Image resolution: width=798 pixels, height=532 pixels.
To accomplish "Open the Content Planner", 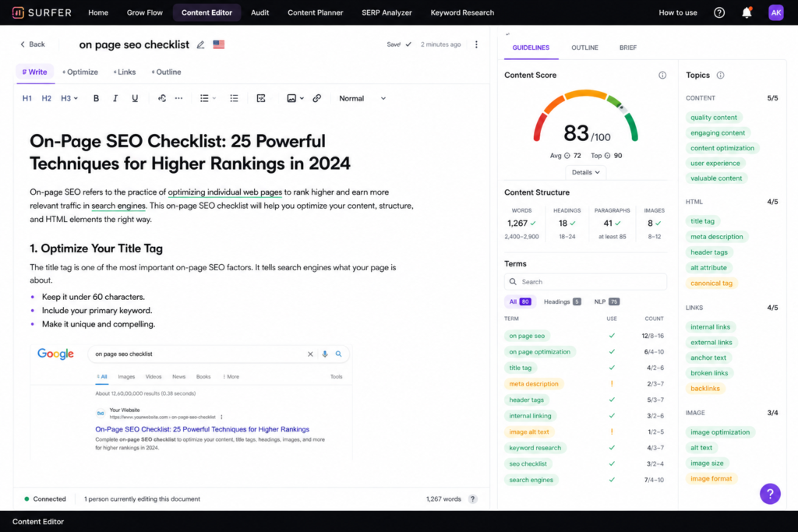I will tap(315, 12).
